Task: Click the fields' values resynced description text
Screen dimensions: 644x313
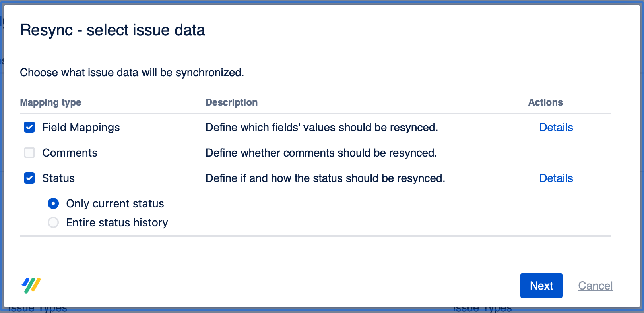Action: 322,127
